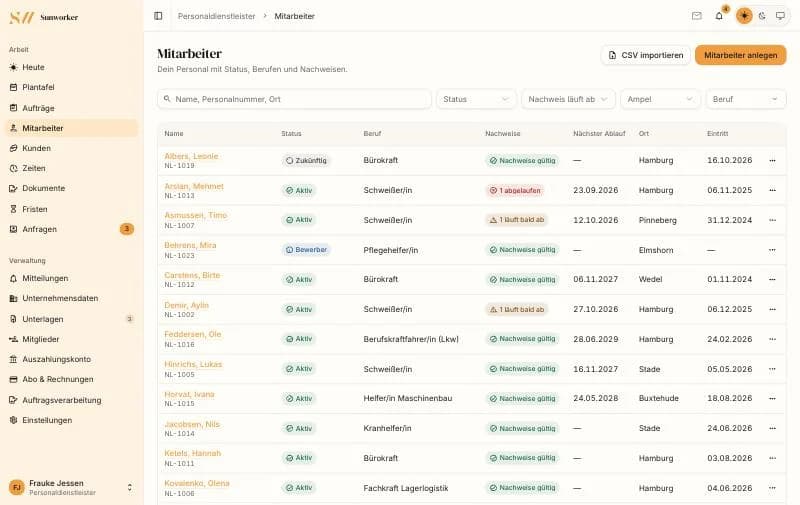Click the Auftragsverarbeitung icon
The height and width of the screenshot is (505, 800).
(x=13, y=400)
